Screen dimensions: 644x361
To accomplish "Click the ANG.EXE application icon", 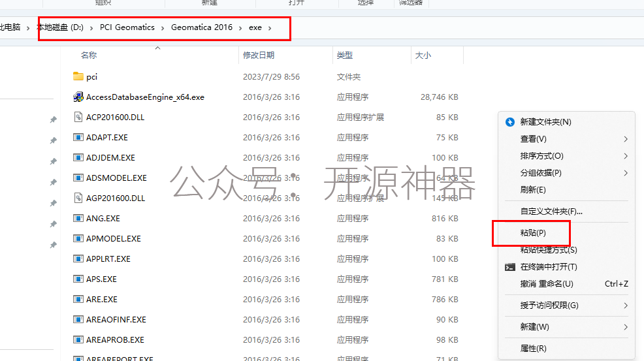I will pos(78,218).
